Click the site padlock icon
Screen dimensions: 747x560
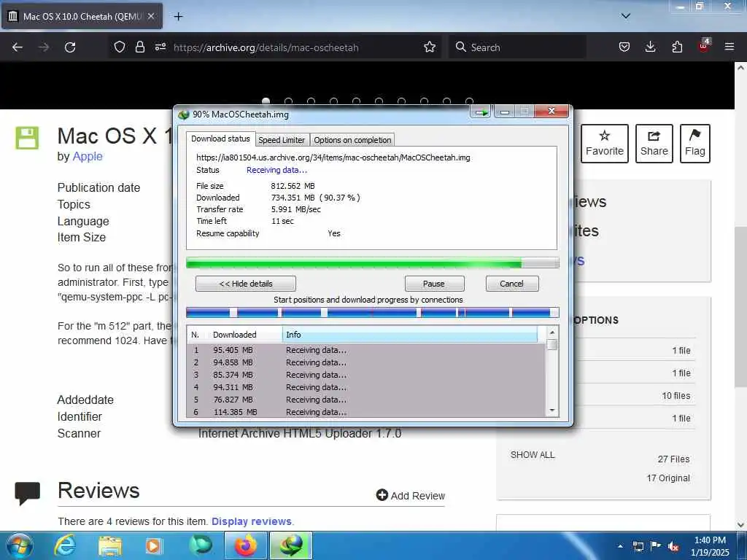pyautogui.click(x=139, y=47)
